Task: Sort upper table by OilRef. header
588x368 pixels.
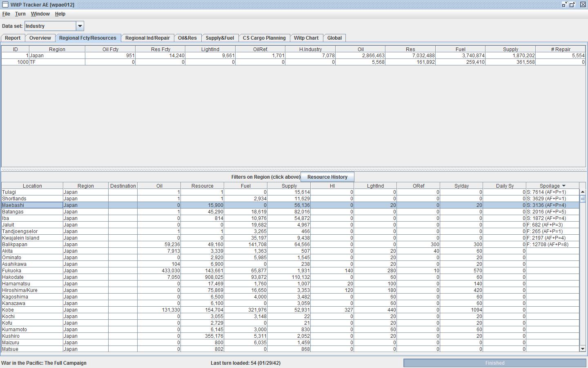Action: click(261, 49)
